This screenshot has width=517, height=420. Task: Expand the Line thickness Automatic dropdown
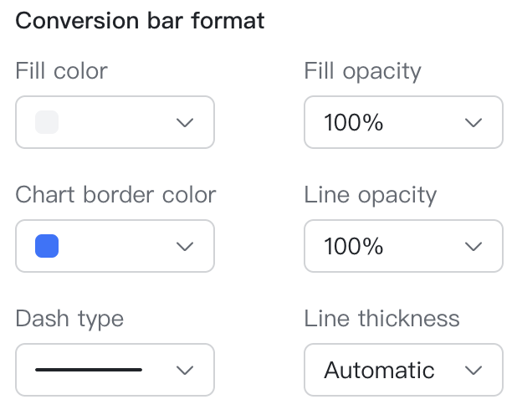tap(403, 370)
